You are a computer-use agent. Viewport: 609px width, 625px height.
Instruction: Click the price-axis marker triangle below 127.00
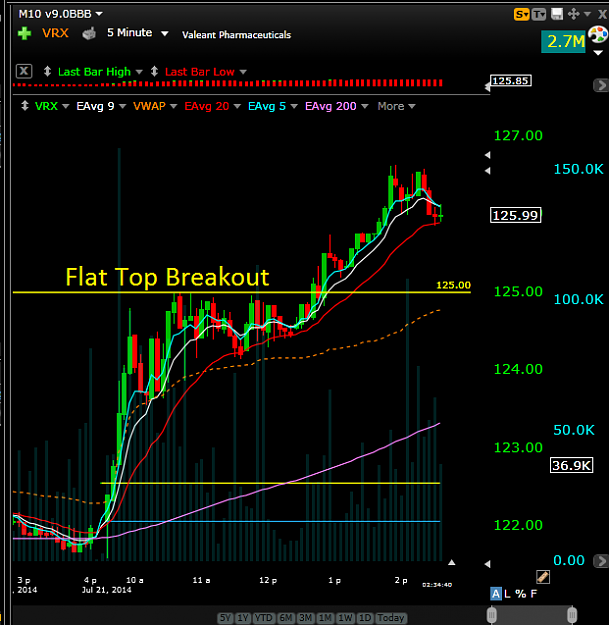(x=487, y=155)
